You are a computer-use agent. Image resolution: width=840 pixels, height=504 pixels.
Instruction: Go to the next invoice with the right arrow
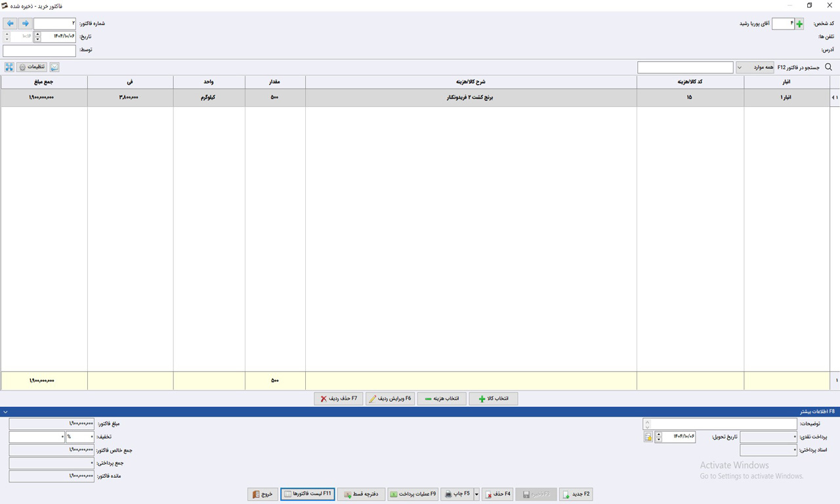click(x=26, y=24)
